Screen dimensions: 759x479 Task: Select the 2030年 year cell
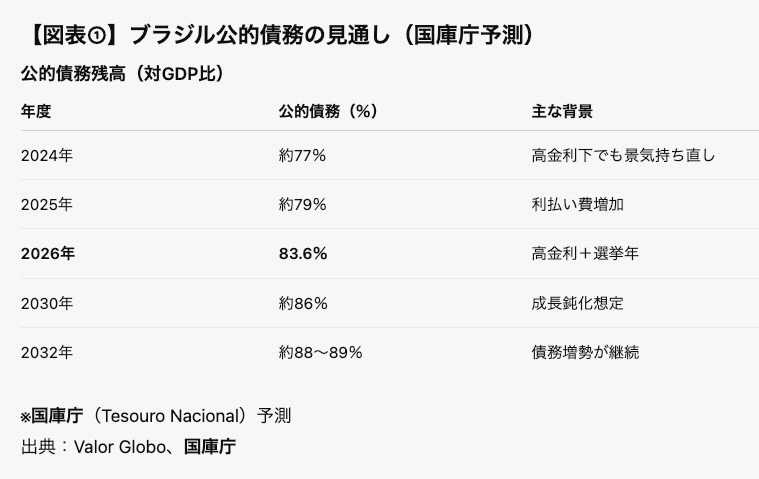point(47,302)
